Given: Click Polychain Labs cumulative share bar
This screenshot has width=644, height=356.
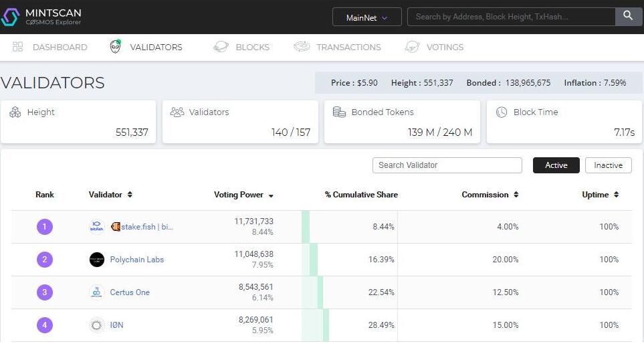Looking at the screenshot, I should click(314, 260).
